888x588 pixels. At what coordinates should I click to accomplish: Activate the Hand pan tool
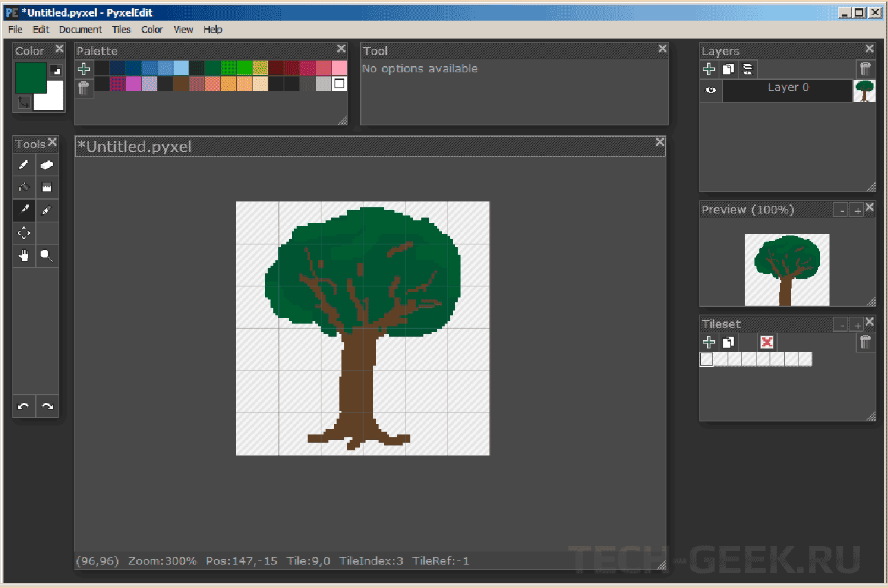24,255
